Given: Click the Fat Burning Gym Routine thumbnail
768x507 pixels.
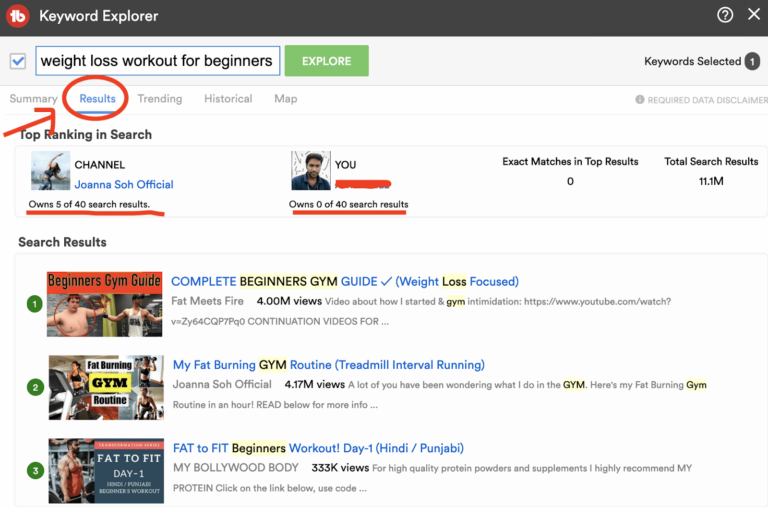Looking at the screenshot, I should 106,387.
